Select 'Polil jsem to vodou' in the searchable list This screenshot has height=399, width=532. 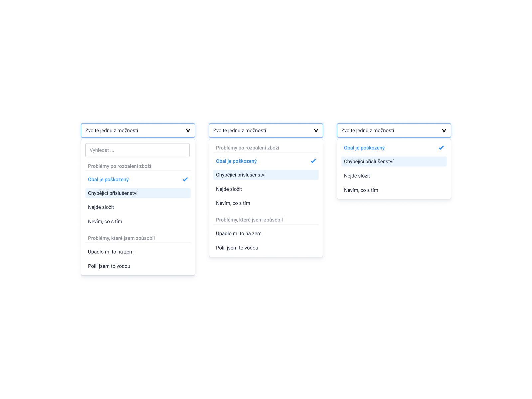109,266
